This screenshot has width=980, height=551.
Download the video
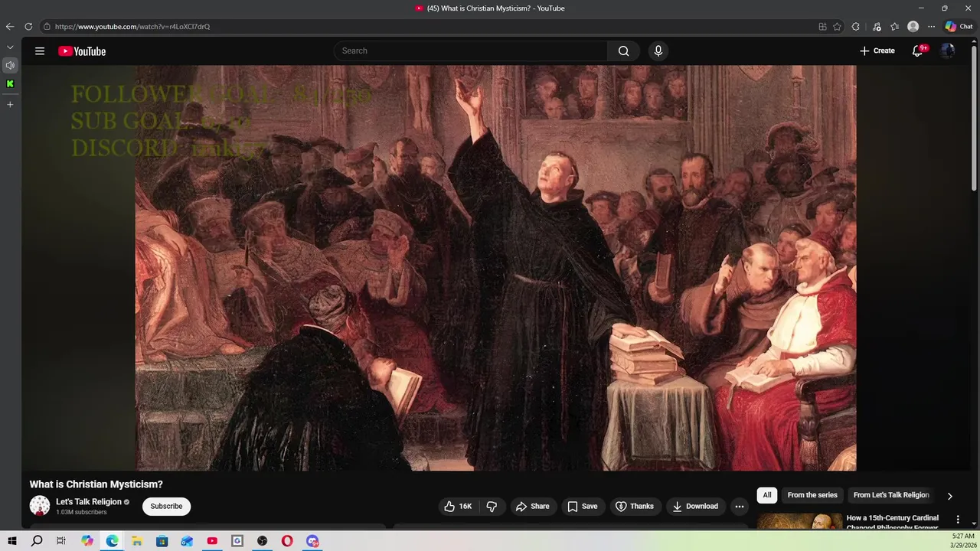[x=695, y=507]
